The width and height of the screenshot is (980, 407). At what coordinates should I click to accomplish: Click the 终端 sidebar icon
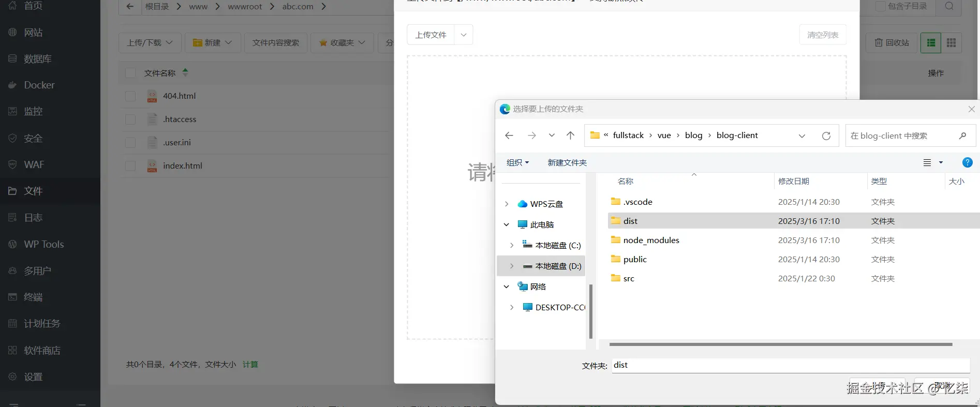(x=12, y=297)
